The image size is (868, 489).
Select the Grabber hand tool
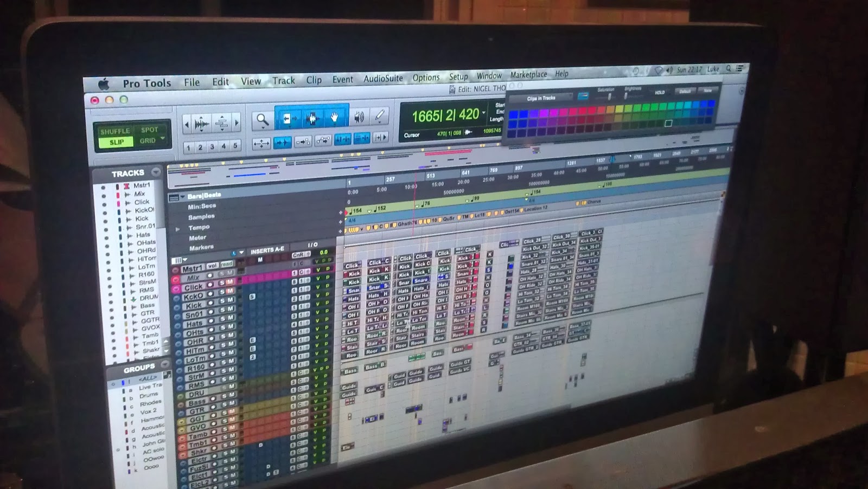[x=335, y=117]
